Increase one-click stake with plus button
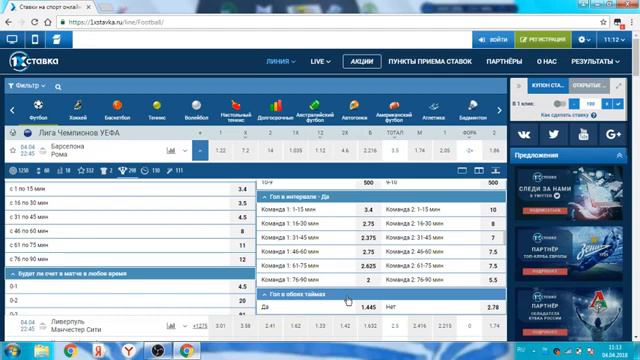Screen dimensions: 640x360 (x=607, y=104)
